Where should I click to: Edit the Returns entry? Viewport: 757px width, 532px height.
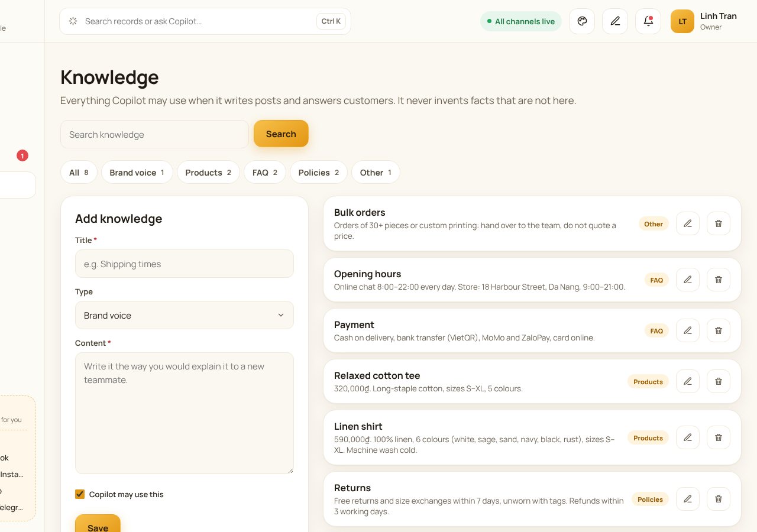[x=688, y=499]
